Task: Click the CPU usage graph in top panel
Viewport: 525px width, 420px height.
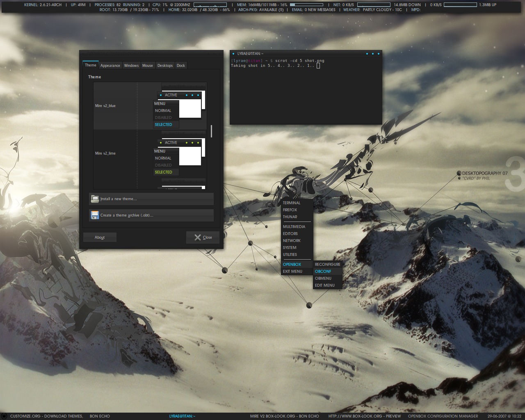Action: pyautogui.click(x=210, y=5)
